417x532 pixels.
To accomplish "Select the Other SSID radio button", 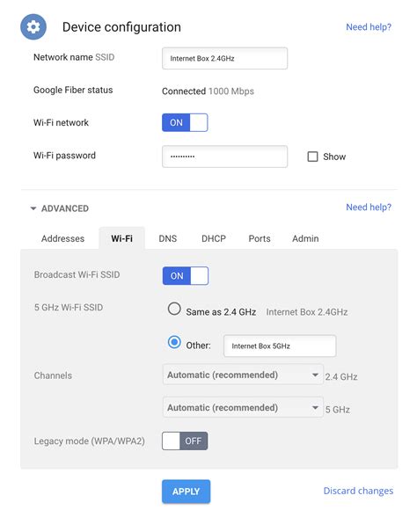I will pos(174,342).
